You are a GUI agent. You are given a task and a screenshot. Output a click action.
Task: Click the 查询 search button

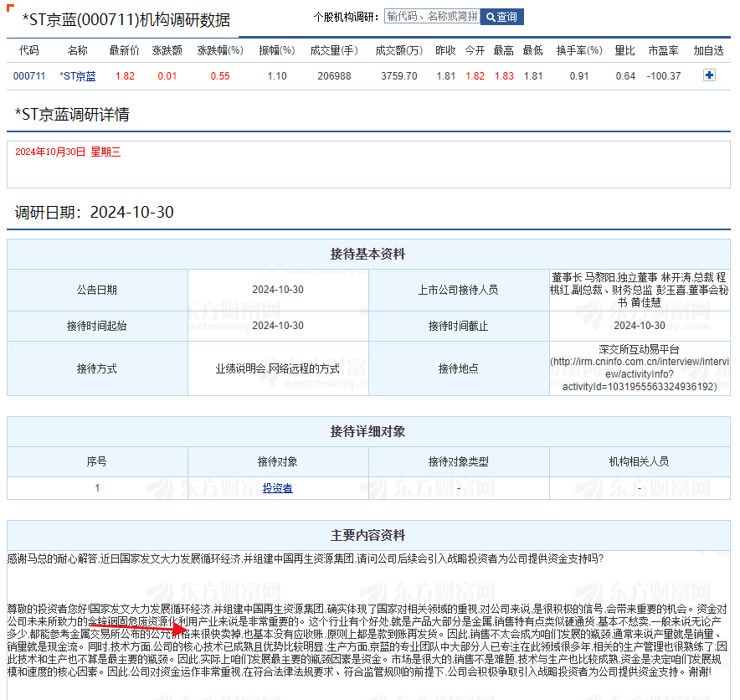[501, 17]
